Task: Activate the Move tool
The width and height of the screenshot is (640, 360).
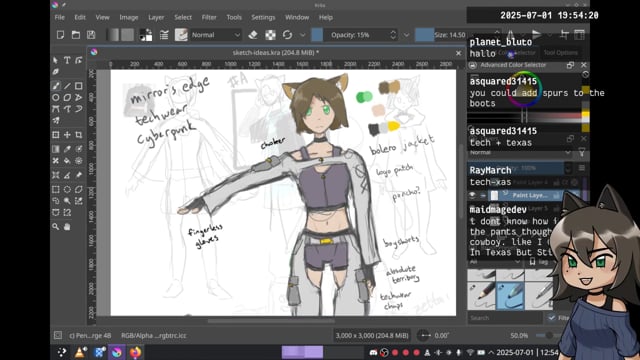Action: 67,135
